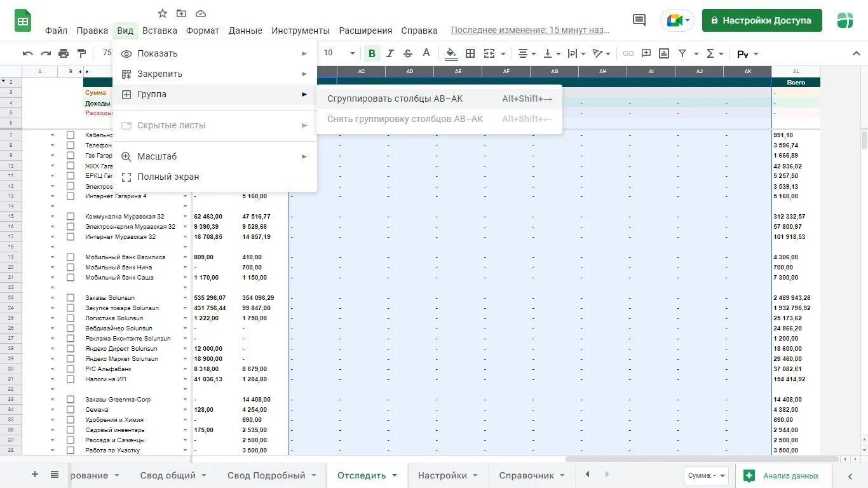868x488 pixels.
Task: Print the spreadsheet via printer icon
Action: click(64, 53)
